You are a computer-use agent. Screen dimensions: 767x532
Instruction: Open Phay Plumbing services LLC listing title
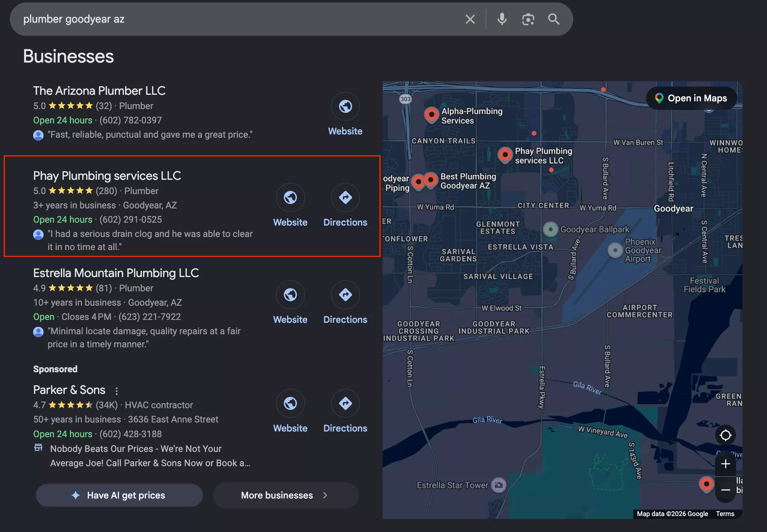point(107,176)
